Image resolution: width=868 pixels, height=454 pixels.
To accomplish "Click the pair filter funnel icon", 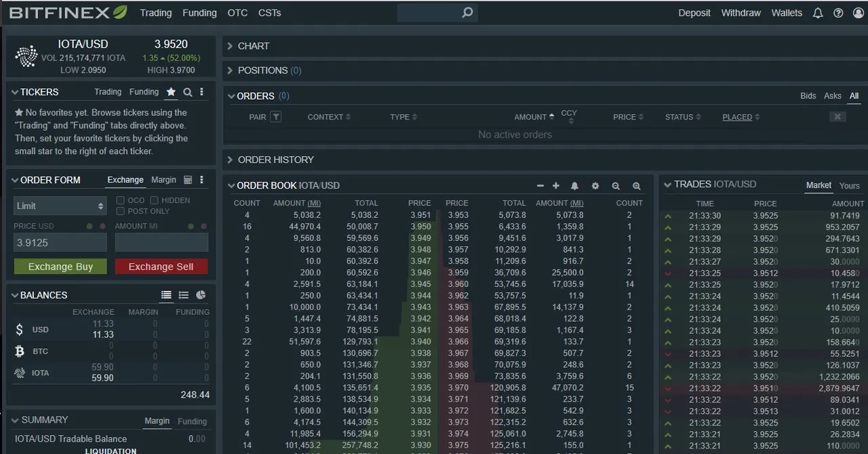I will [275, 117].
